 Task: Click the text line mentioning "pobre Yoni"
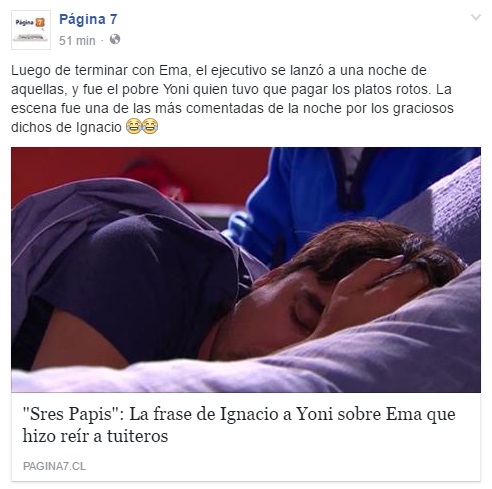coord(231,89)
